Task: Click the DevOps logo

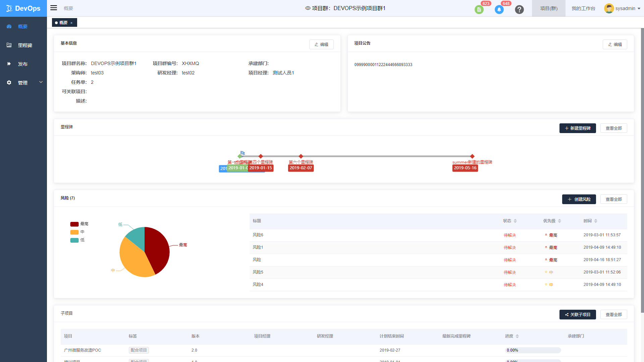Action: coord(23,8)
